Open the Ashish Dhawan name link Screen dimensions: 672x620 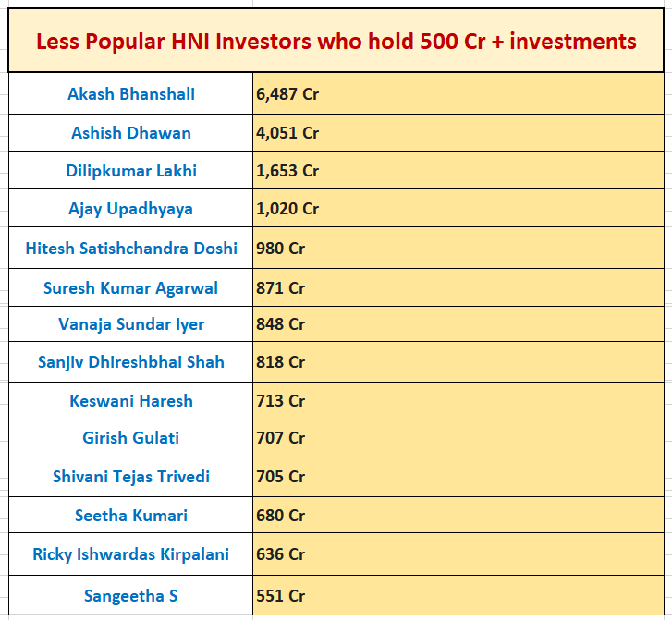[x=130, y=133]
